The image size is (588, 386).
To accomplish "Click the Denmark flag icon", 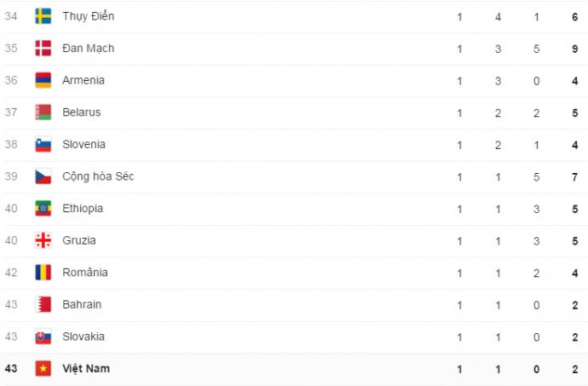I will [43, 49].
